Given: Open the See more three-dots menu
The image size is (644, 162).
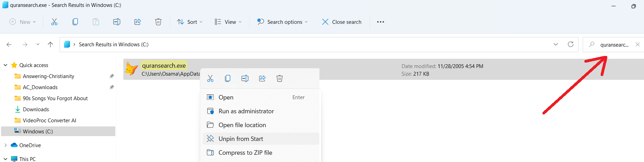Looking at the screenshot, I should (x=380, y=22).
